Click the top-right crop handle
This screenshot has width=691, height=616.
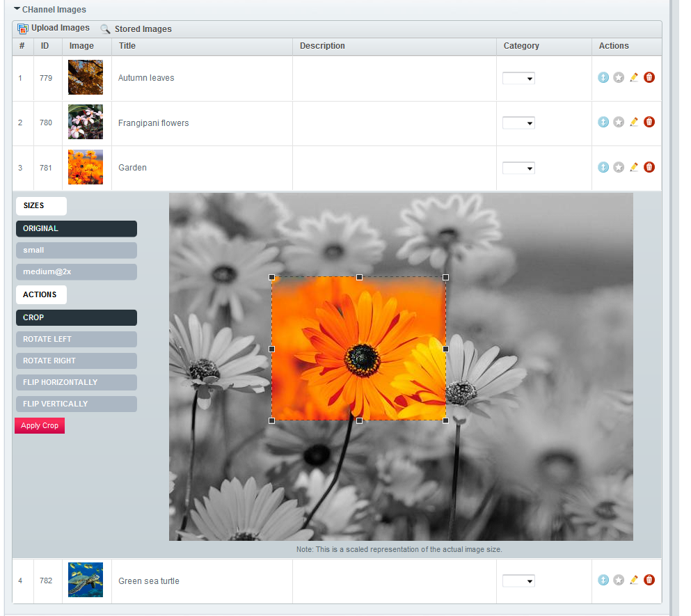[x=446, y=277]
